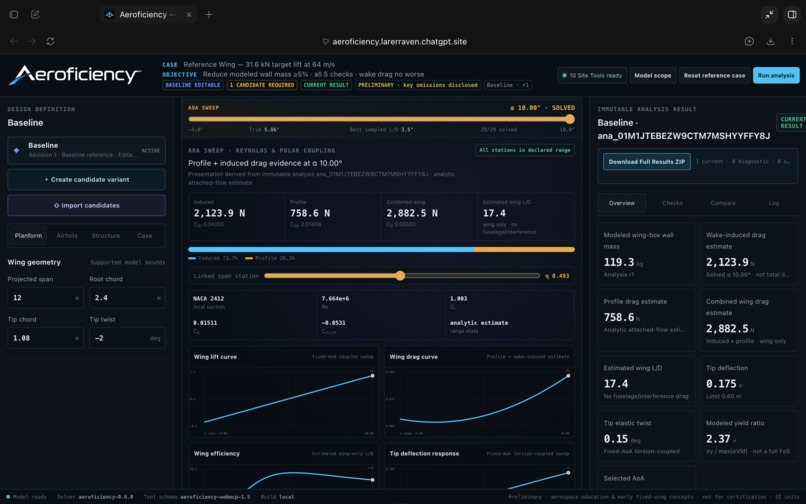The height and width of the screenshot is (504, 806).
Task: Reload the page
Action: coord(50,41)
